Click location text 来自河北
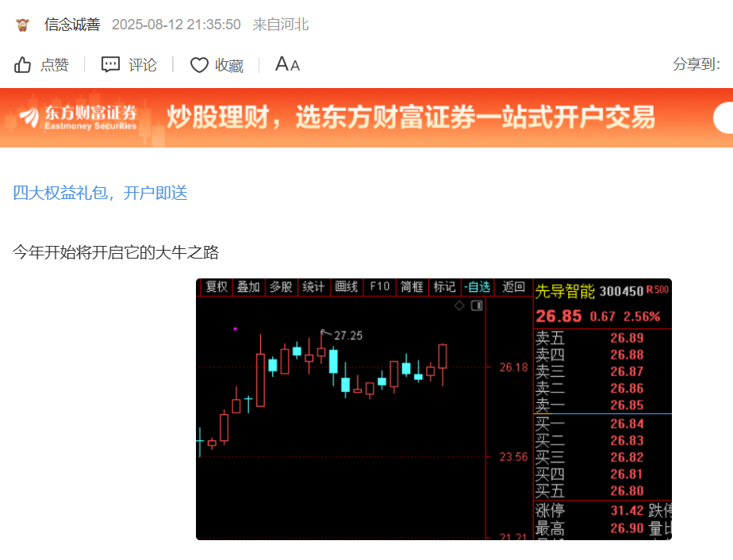 click(281, 25)
